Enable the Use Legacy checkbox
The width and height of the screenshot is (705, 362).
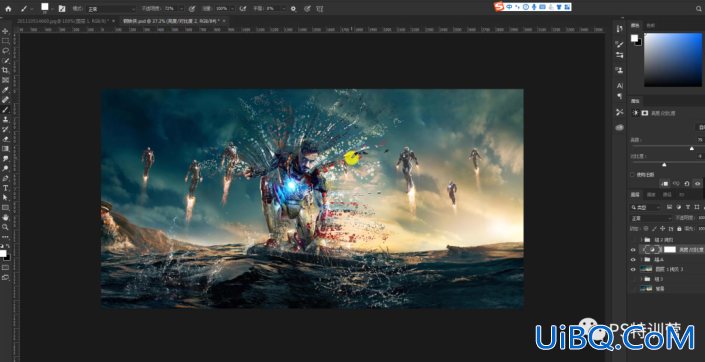(x=632, y=174)
